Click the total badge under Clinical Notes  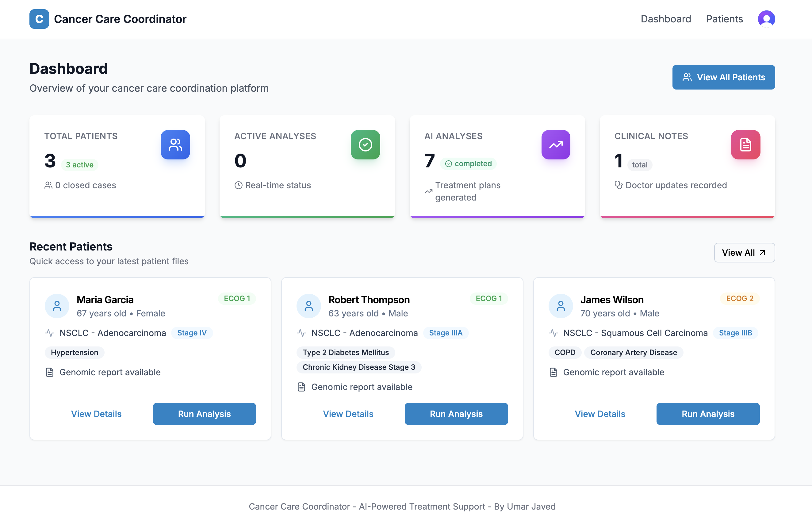click(640, 165)
